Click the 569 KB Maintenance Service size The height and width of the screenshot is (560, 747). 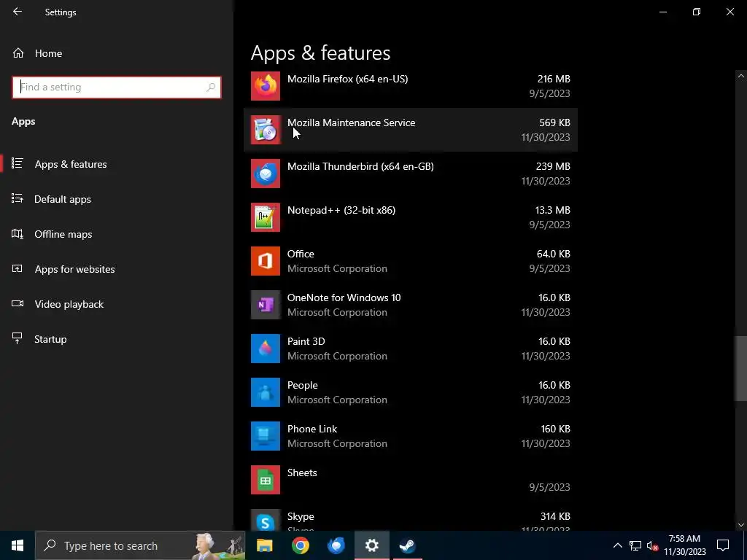pyautogui.click(x=554, y=122)
